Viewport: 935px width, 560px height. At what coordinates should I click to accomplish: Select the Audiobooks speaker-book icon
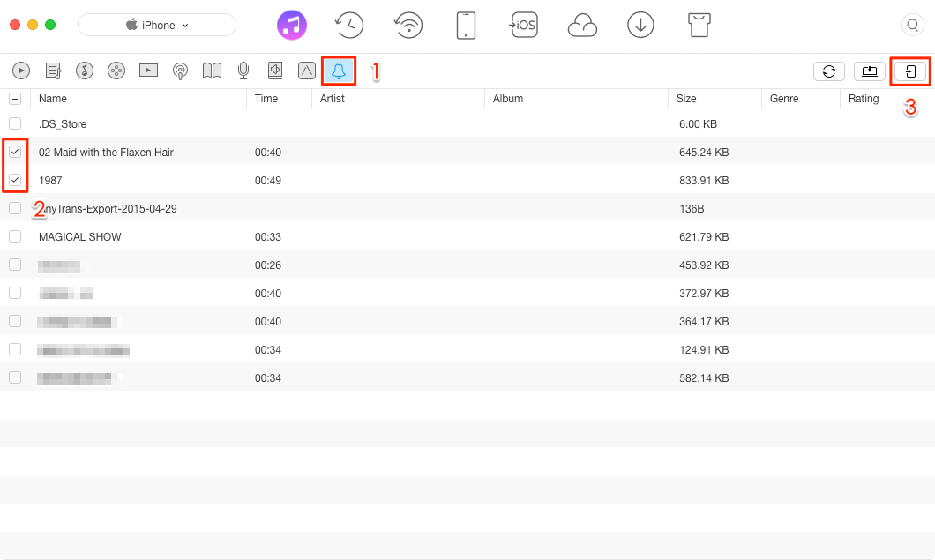pyautogui.click(x=275, y=71)
